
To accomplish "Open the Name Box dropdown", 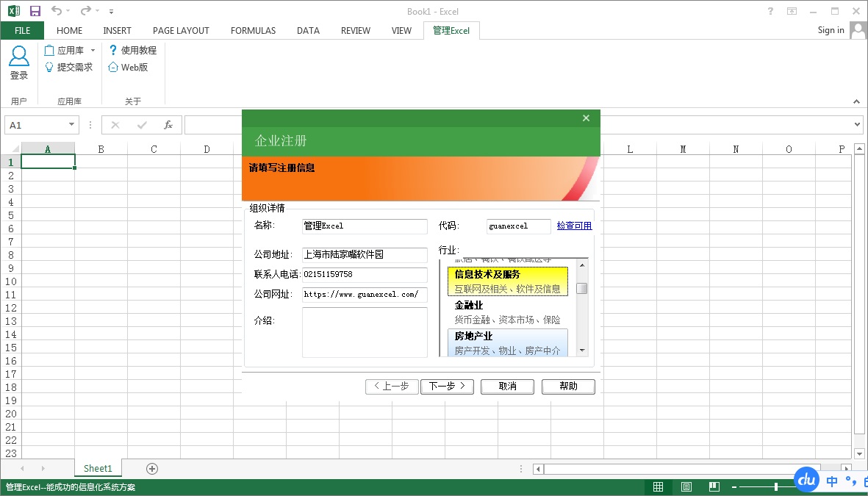I will point(71,125).
